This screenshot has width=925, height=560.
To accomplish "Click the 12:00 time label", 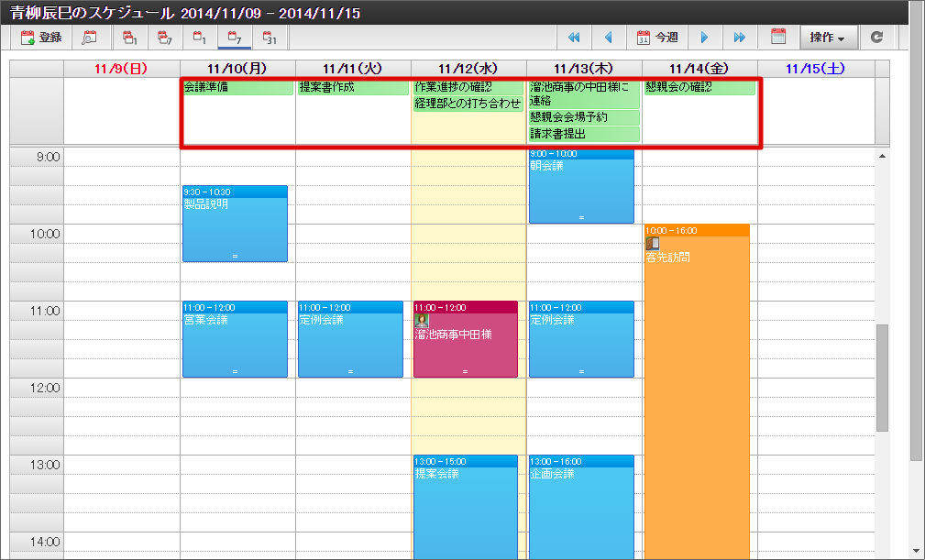I will pos(45,388).
